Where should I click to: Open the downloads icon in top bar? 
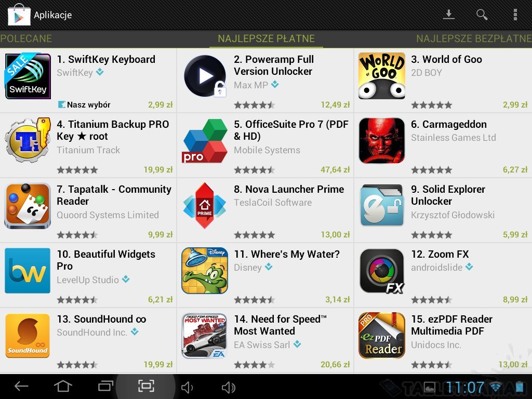(x=448, y=15)
